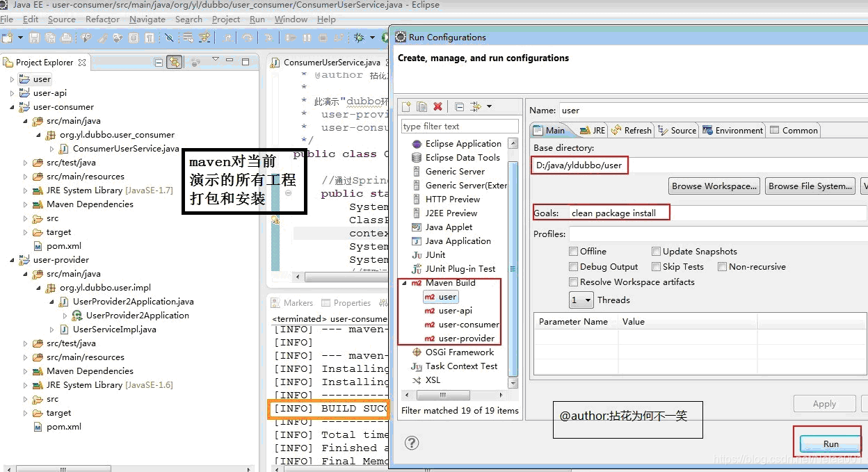Click the type filter text box
This screenshot has width=868, height=472.
(460, 127)
